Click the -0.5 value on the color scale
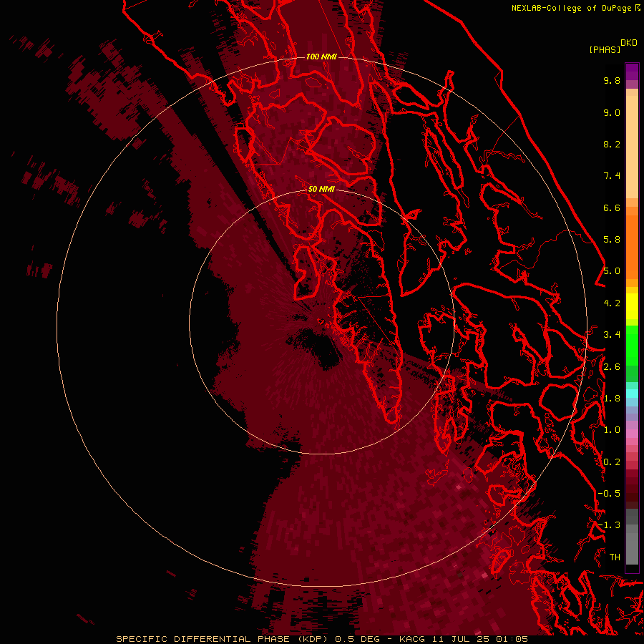The width and height of the screenshot is (644, 644). tap(609, 494)
